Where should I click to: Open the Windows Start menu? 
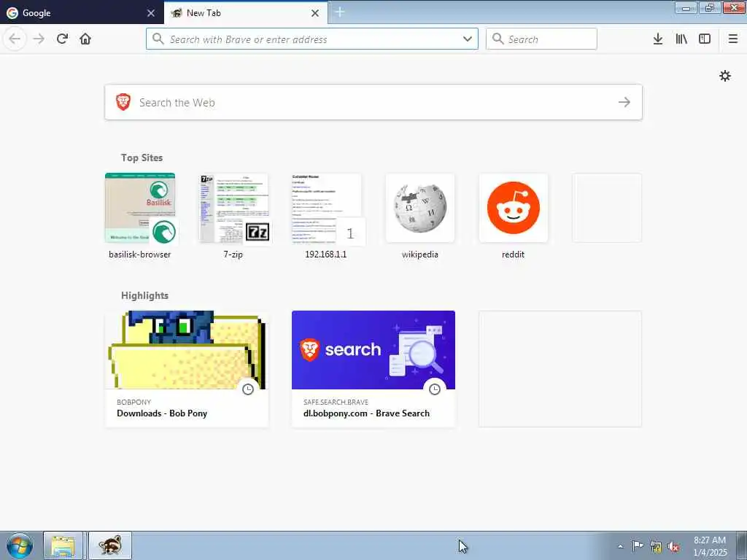pos(20,545)
